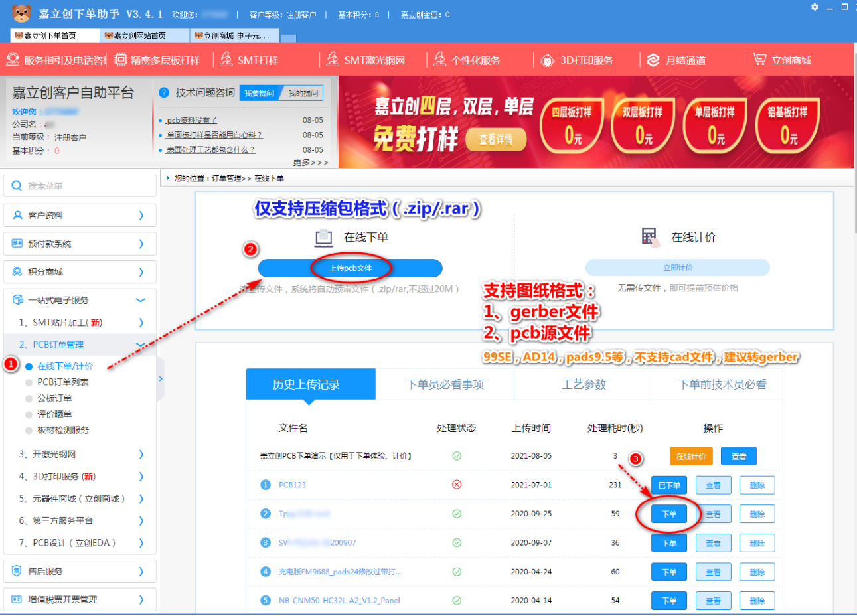Click the 月结通道 icon in navbar

click(x=653, y=60)
